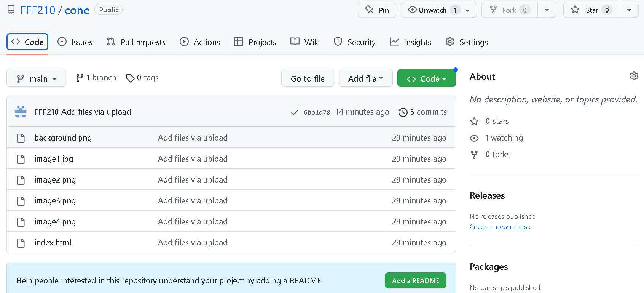Image resolution: width=644 pixels, height=293 pixels.
Task: Click the file icon next to image4.png
Action: point(21,222)
